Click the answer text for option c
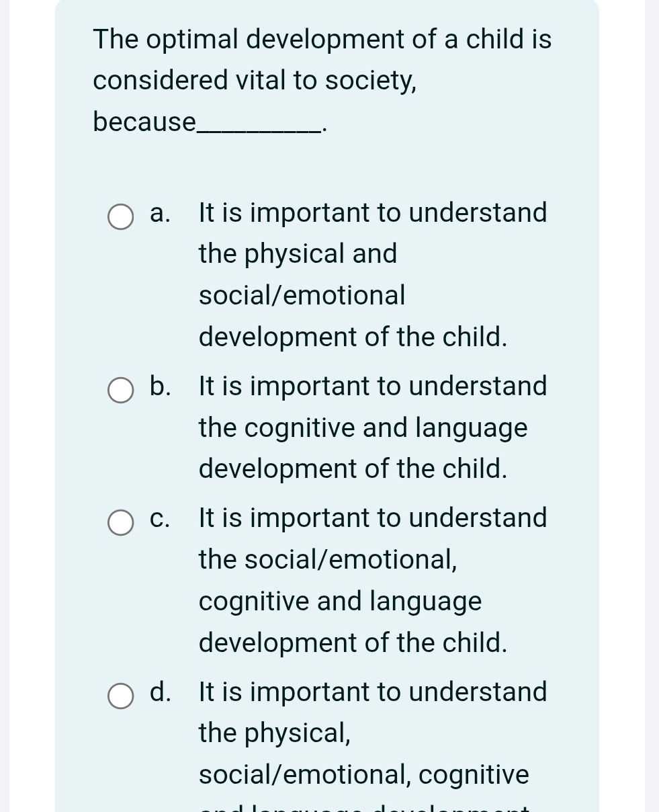 pyautogui.click(x=372, y=580)
